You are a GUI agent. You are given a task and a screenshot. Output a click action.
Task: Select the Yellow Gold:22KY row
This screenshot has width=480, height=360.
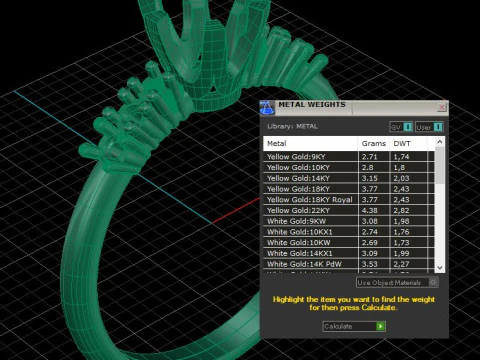(x=349, y=210)
